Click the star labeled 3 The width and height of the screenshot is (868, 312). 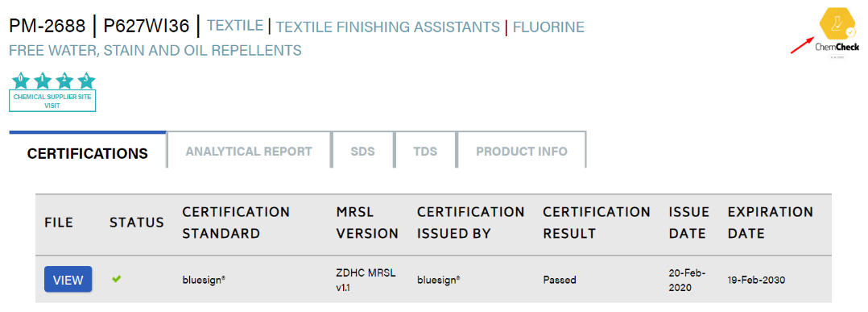pyautogui.click(x=86, y=81)
